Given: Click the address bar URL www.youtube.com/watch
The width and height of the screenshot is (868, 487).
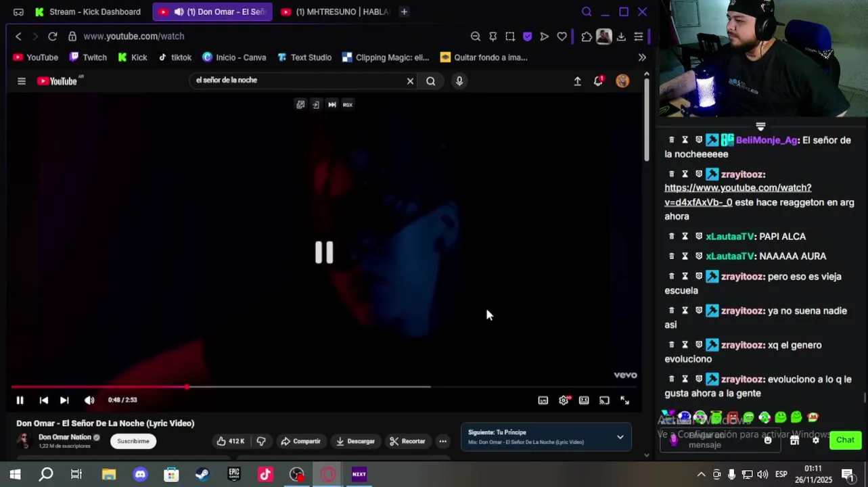Looking at the screenshot, I should pos(134,37).
